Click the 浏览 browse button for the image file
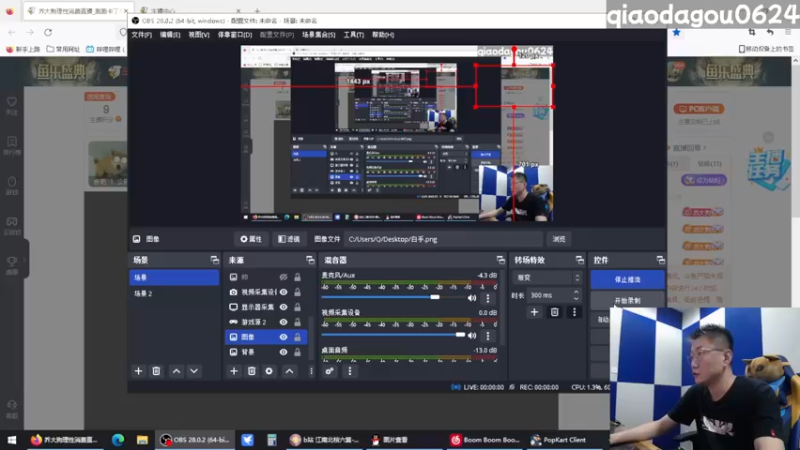Image resolution: width=800 pixels, height=450 pixels. pyautogui.click(x=559, y=239)
